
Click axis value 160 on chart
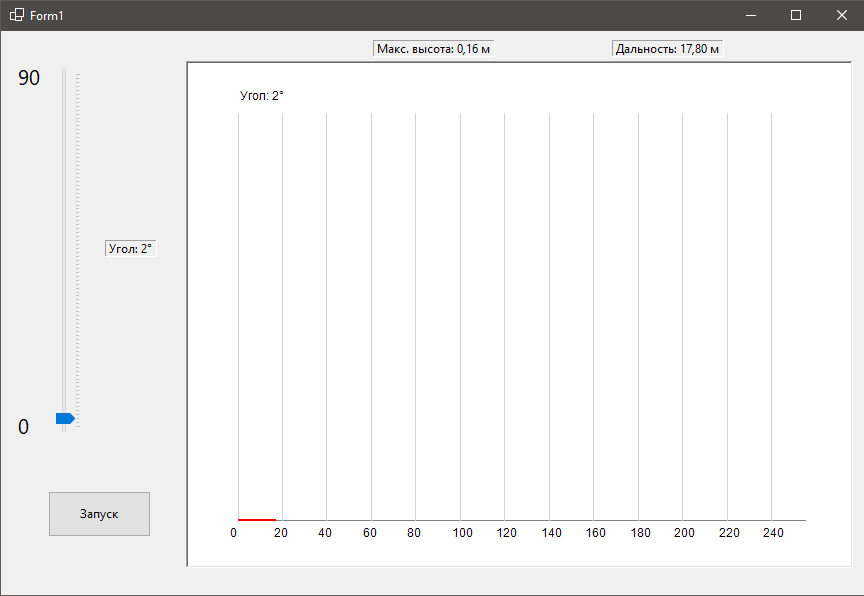[x=596, y=533]
